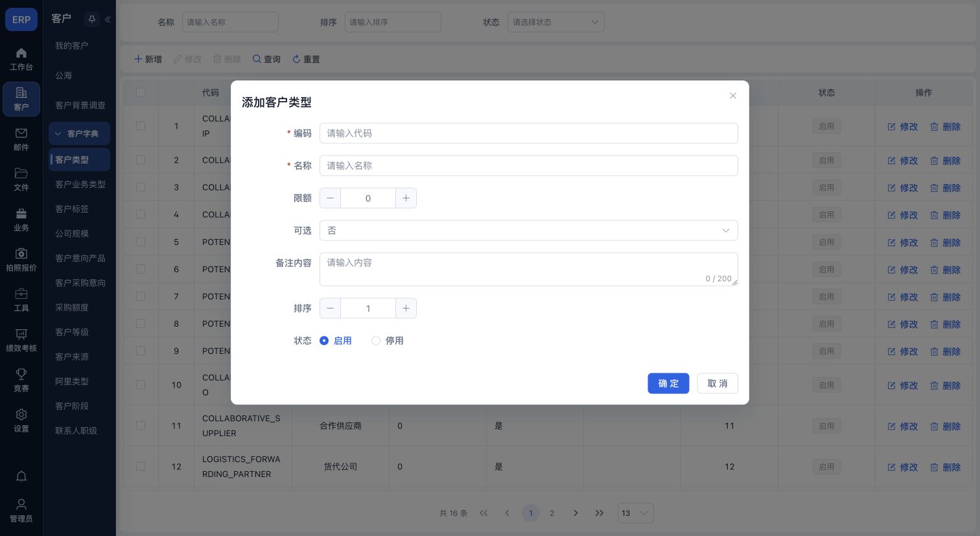
Task: Open the 设置 gear icon
Action: [x=21, y=414]
